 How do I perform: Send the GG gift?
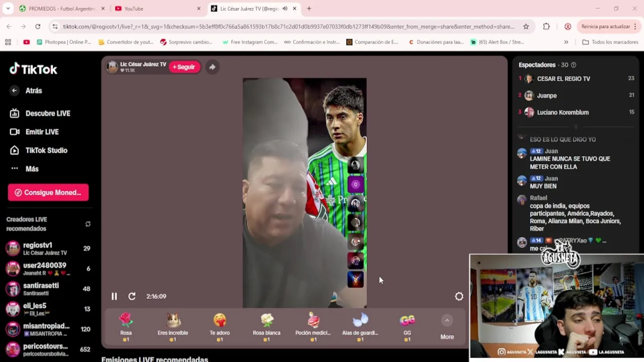click(407, 327)
